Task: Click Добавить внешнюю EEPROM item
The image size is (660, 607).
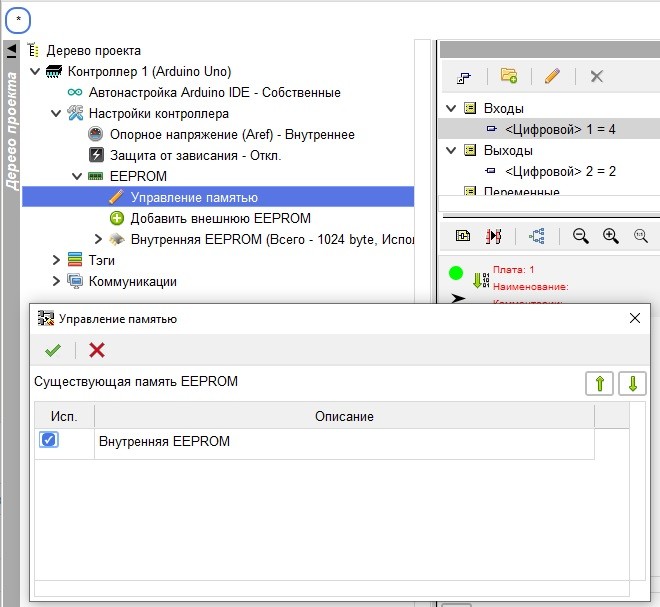Action: (x=220, y=218)
